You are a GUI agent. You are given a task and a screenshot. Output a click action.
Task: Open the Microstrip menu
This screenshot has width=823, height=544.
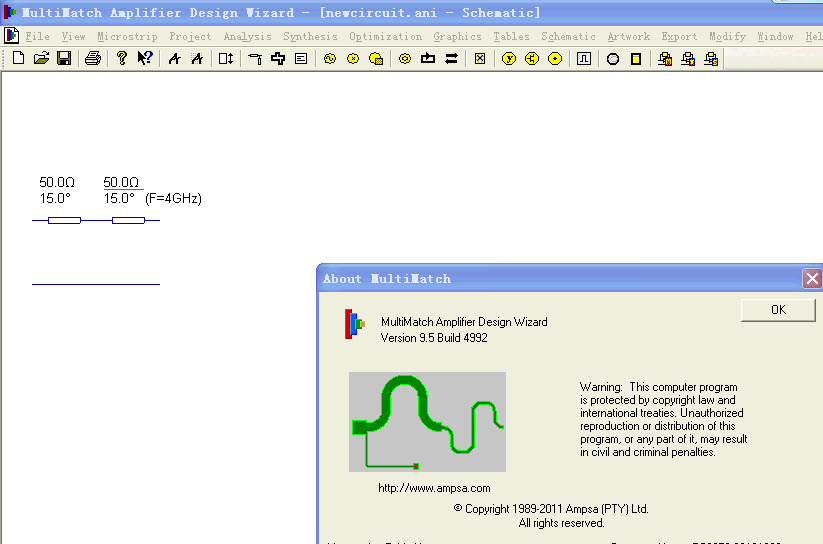(127, 36)
